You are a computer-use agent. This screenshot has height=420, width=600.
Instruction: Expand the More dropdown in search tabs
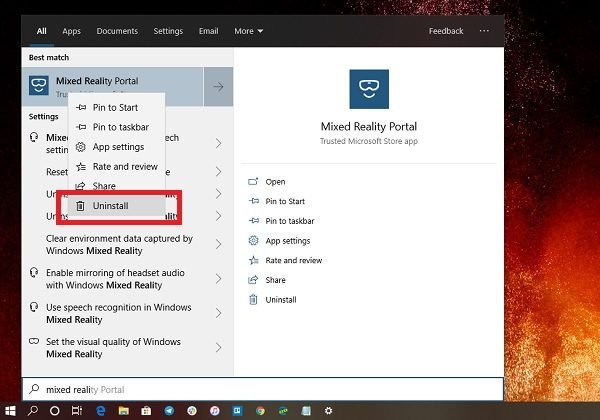(248, 31)
